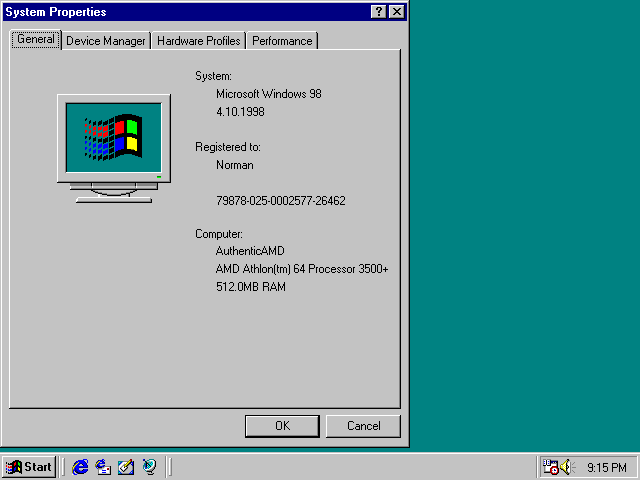Image resolution: width=640 pixels, height=480 pixels.
Task: Click the System Properties title bar
Action: pyautogui.click(x=180, y=11)
